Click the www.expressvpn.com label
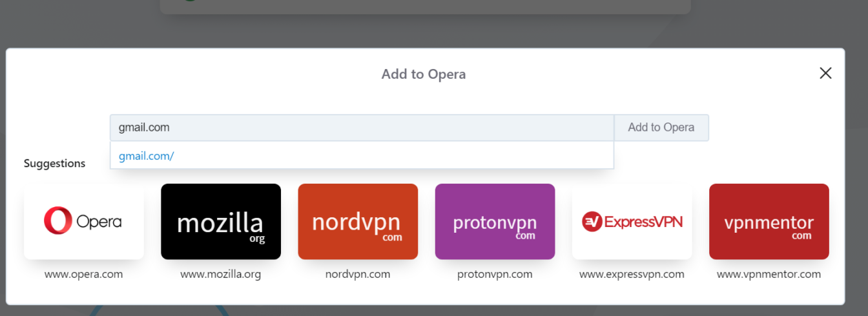 click(632, 274)
